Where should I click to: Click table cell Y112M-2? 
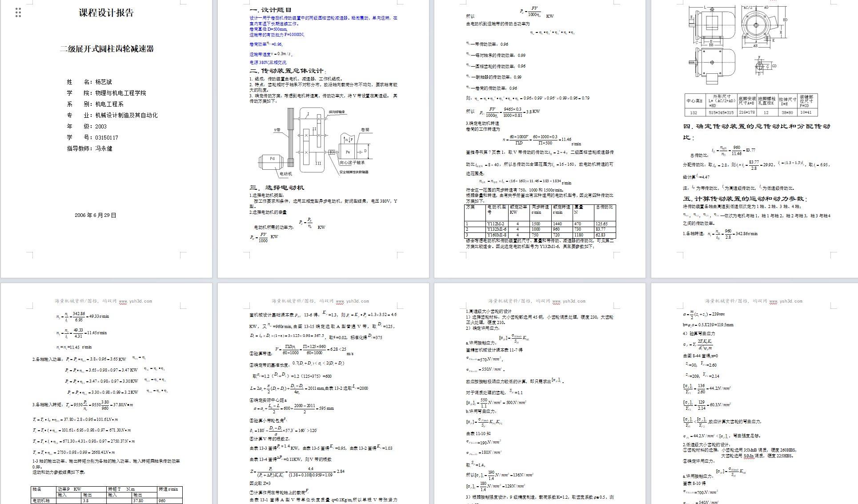[495, 224]
